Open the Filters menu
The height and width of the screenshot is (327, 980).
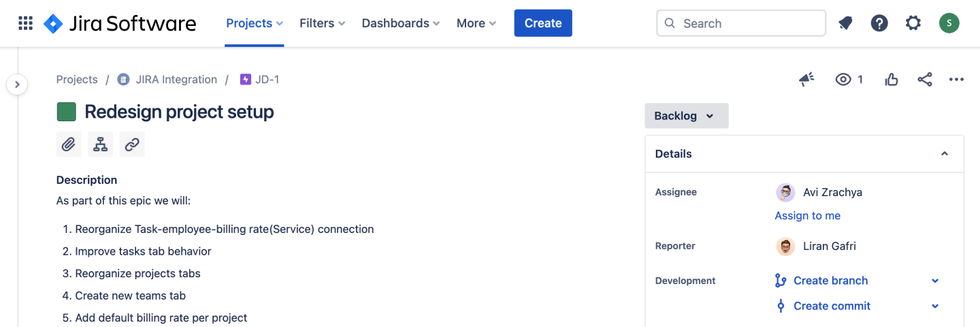(323, 23)
